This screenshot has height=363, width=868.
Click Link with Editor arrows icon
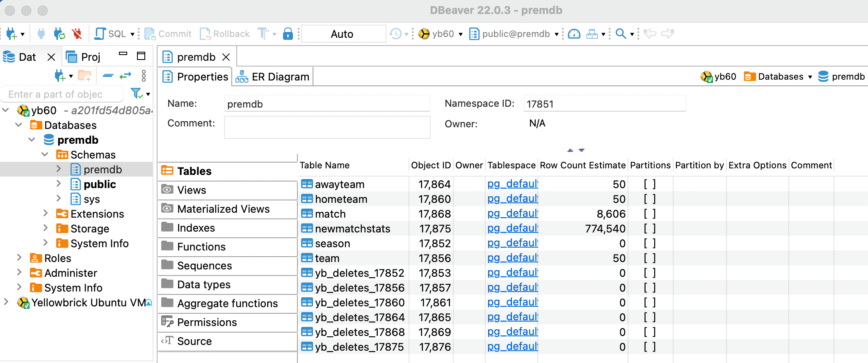(x=125, y=76)
